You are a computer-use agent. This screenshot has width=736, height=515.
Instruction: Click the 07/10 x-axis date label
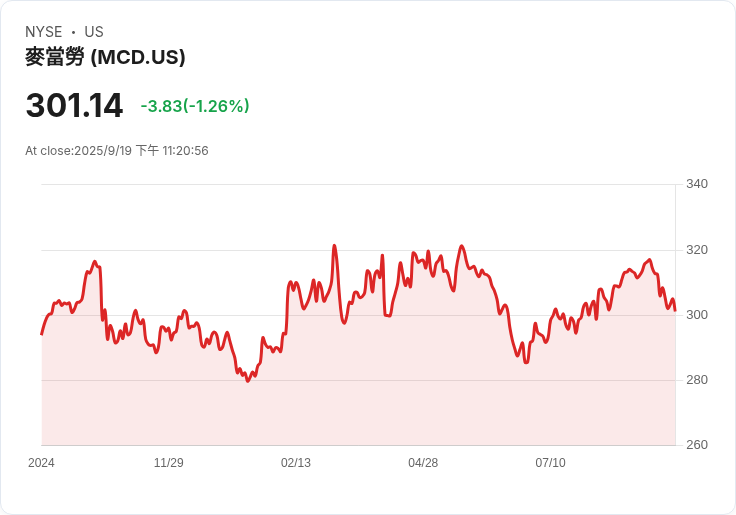click(x=550, y=463)
